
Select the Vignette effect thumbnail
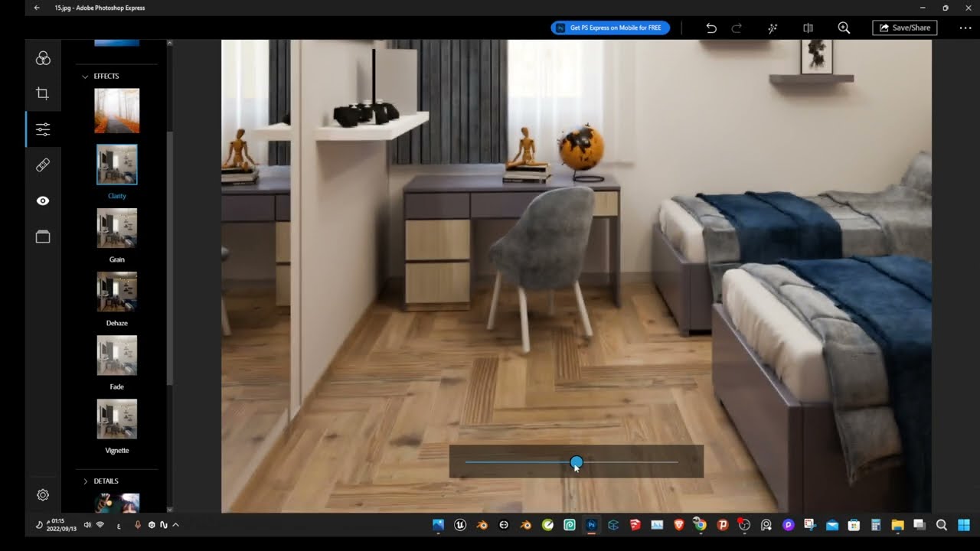tap(117, 419)
